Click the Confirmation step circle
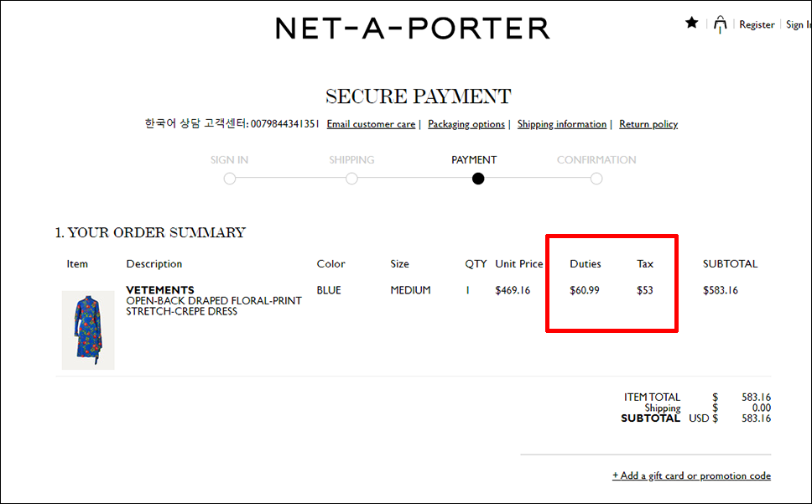Viewport: 812px width, 504px height. click(596, 179)
